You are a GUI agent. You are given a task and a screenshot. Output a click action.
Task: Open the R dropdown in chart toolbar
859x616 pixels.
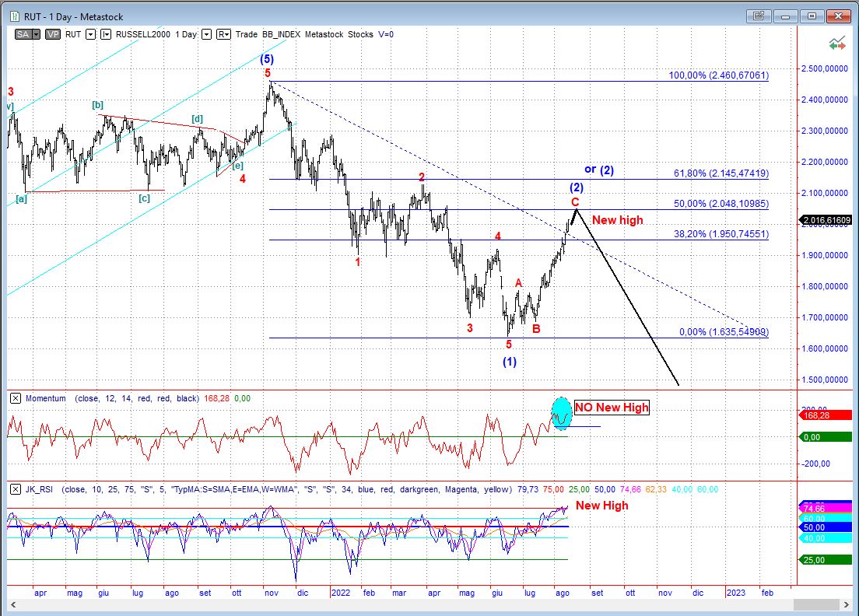pyautogui.click(x=223, y=34)
